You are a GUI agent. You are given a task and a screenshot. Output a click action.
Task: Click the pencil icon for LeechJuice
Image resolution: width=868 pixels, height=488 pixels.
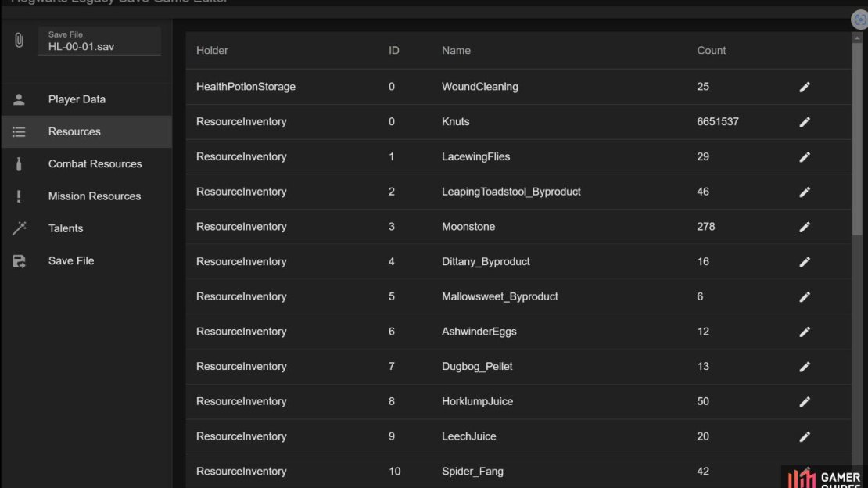click(805, 436)
